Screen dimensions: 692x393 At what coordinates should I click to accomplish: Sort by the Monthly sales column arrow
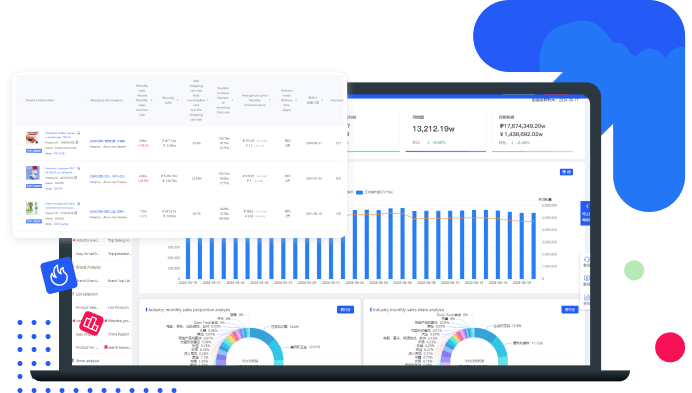(178, 100)
